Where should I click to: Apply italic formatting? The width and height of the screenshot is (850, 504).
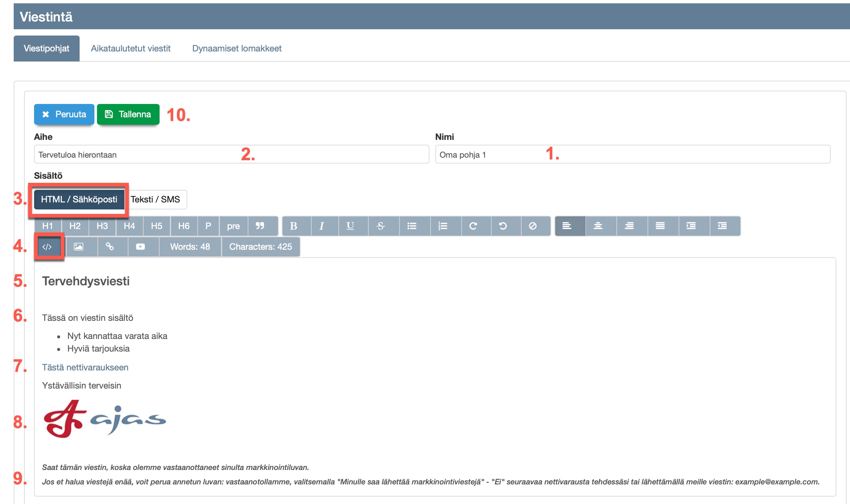tap(321, 226)
